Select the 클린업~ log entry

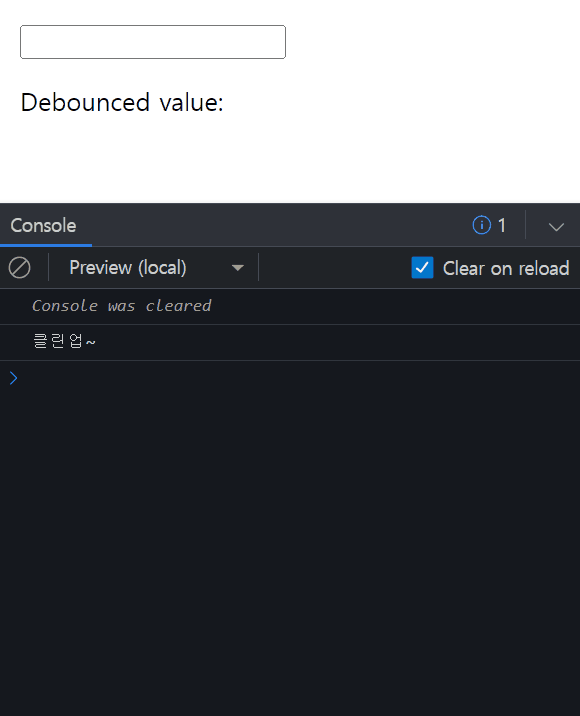coord(290,342)
